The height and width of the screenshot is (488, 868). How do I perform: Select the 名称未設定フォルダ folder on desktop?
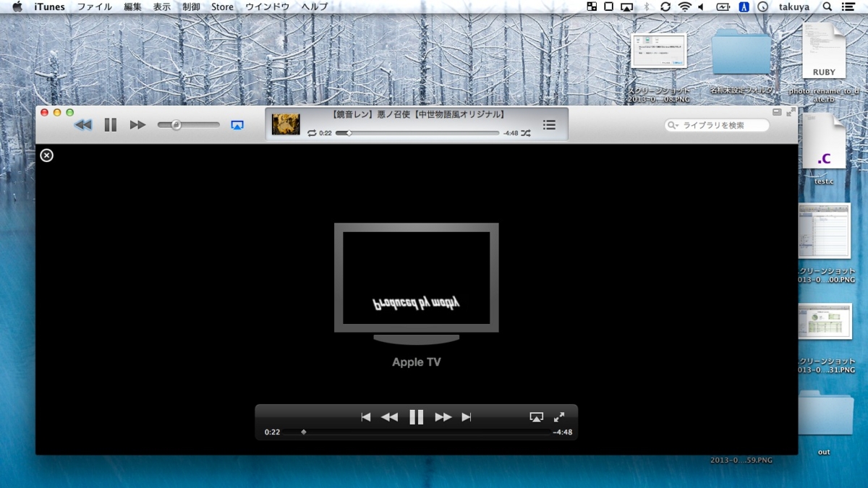pos(741,52)
